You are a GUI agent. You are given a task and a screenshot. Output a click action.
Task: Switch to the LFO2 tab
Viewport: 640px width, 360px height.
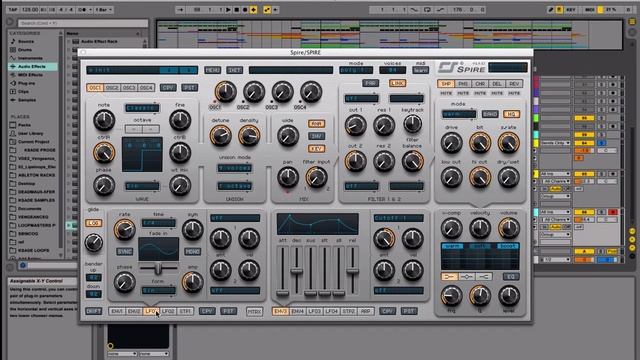168,311
